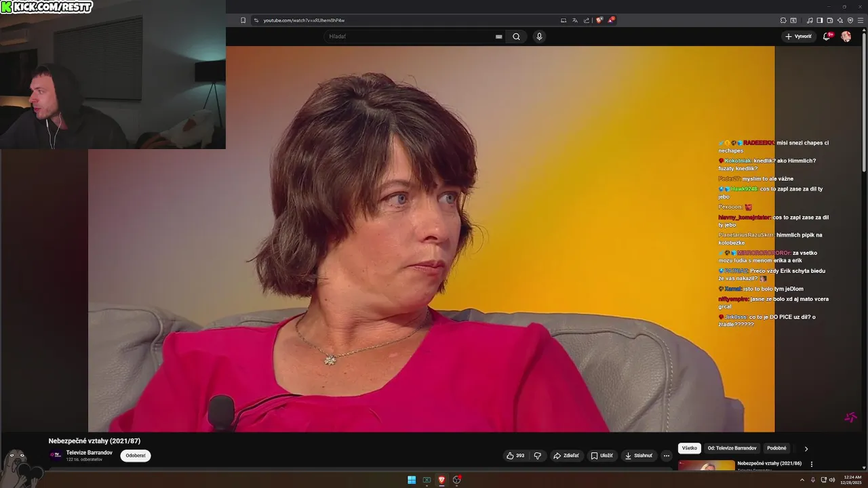Image resolution: width=868 pixels, height=488 pixels.
Task: Open the volume speaker tray icon
Action: 832,480
